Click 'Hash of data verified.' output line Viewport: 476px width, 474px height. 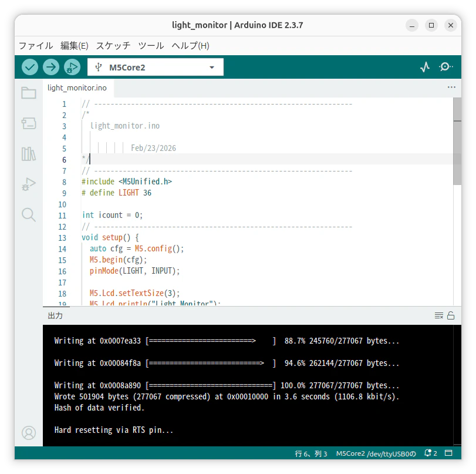coord(99,408)
